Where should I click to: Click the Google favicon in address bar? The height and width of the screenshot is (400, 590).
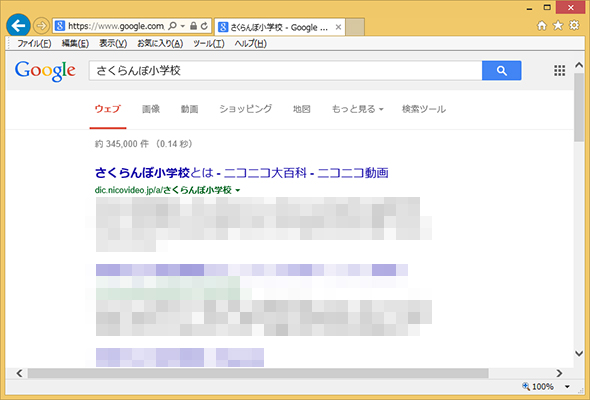[x=59, y=26]
